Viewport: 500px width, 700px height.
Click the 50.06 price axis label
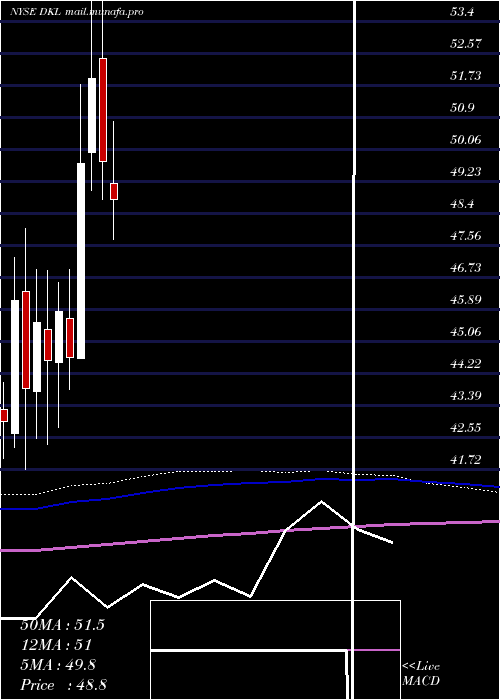tap(466, 140)
